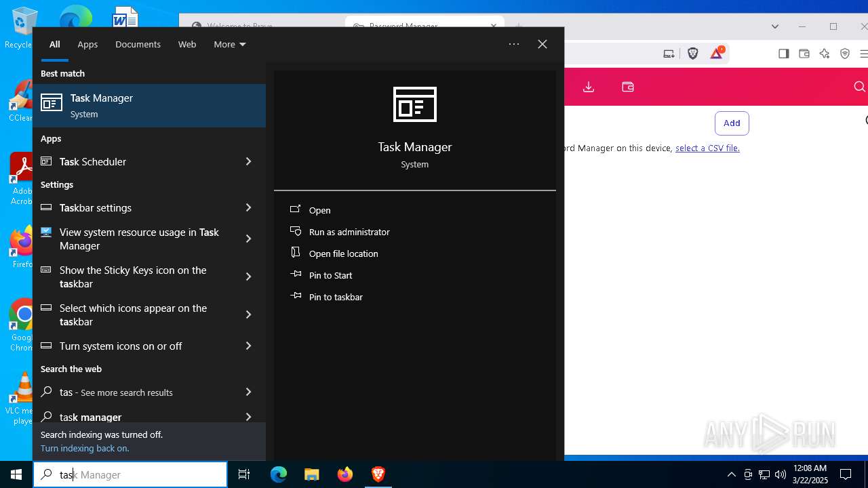
Task: Open Brave Leo AI sparkle icon
Action: pyautogui.click(x=825, y=54)
